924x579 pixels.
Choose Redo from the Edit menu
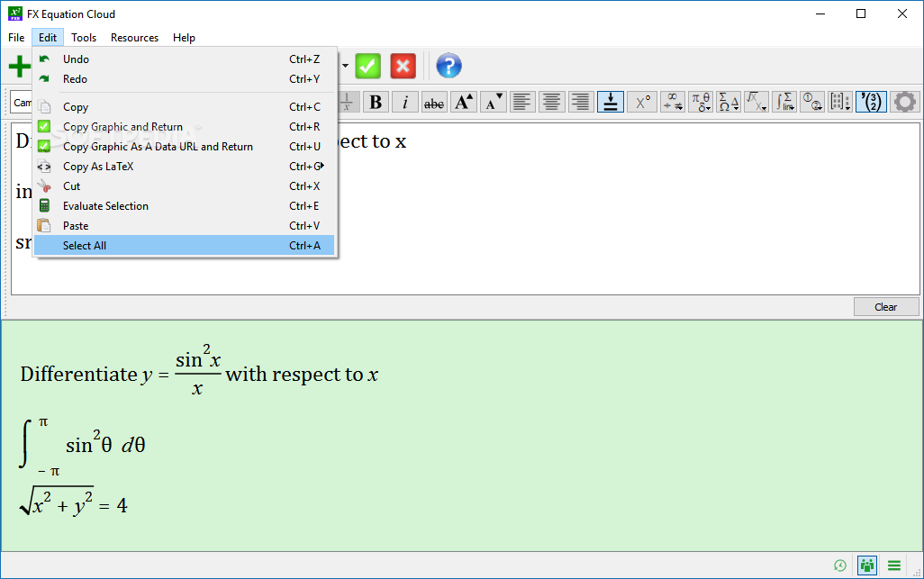[x=185, y=79]
